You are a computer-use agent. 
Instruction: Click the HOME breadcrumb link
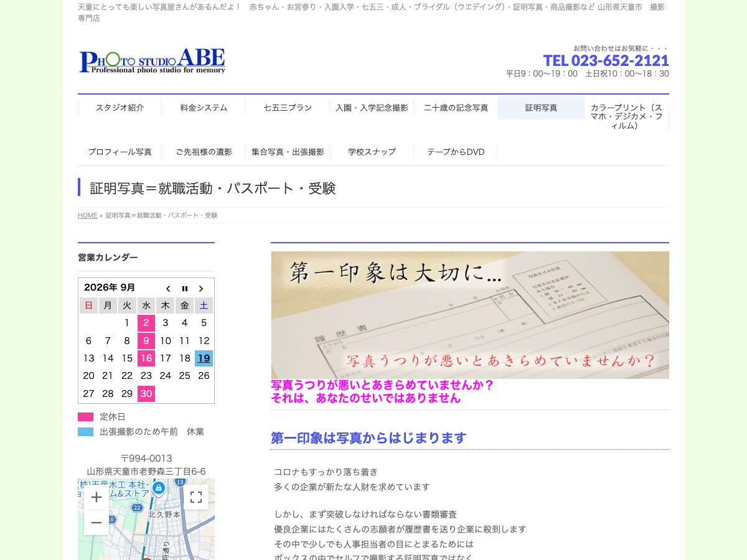(87, 215)
